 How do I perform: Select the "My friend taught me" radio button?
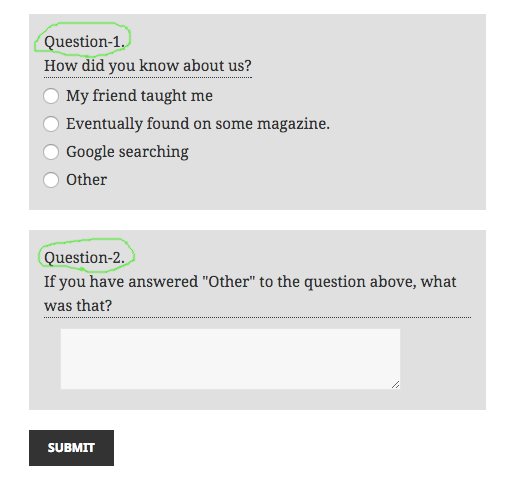click(x=51, y=96)
